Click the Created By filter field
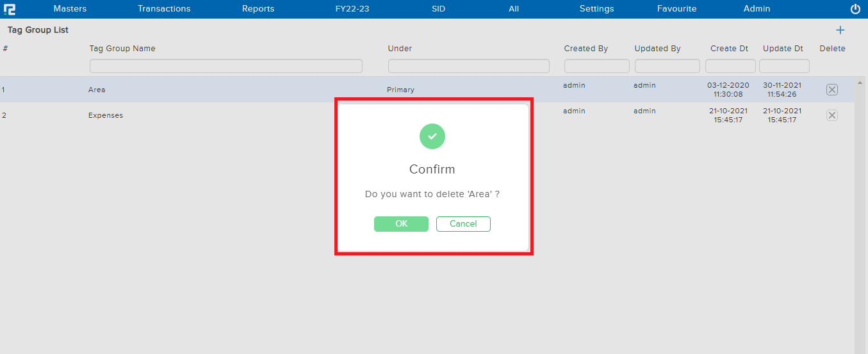 pyautogui.click(x=596, y=66)
